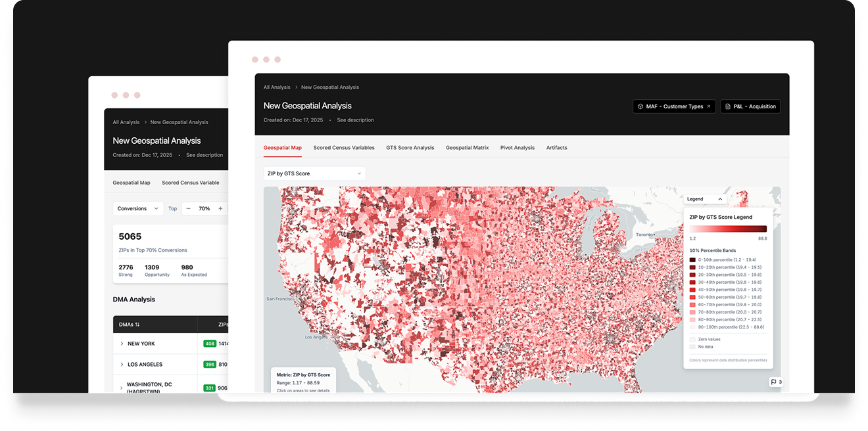Viewport: 868px width, 431px height.
Task: Open the Geospatial Matrix tab
Action: tap(468, 148)
